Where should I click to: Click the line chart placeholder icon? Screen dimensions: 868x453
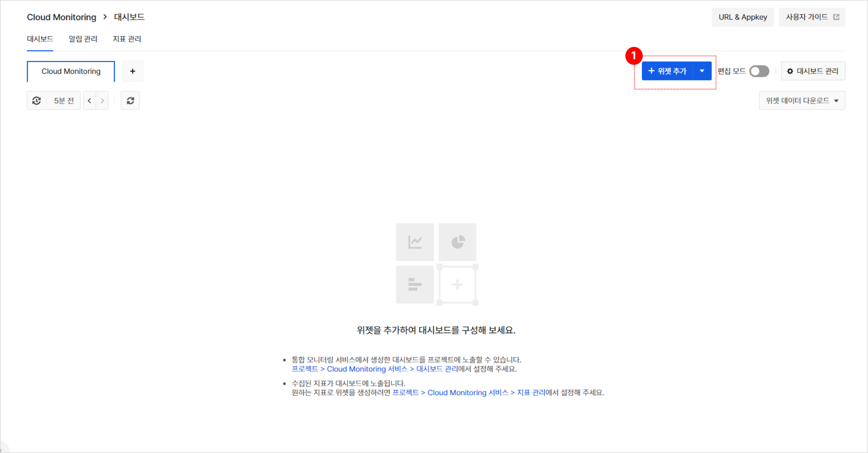(x=415, y=242)
